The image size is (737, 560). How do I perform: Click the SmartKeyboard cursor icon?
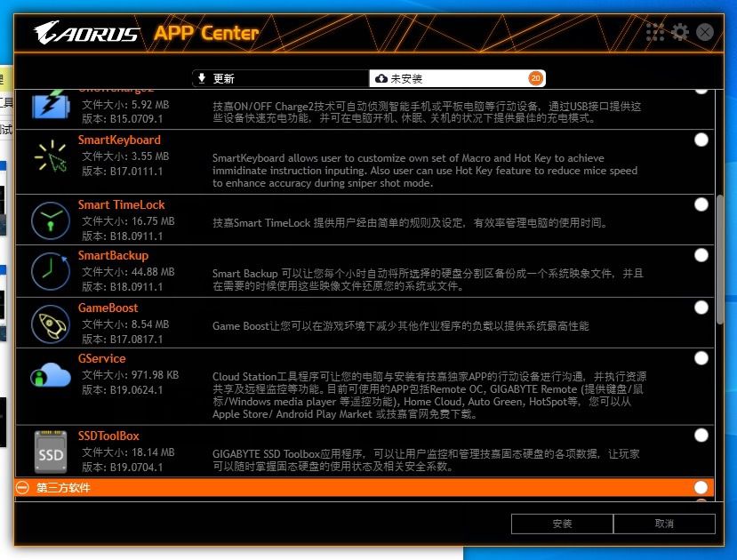(51, 156)
